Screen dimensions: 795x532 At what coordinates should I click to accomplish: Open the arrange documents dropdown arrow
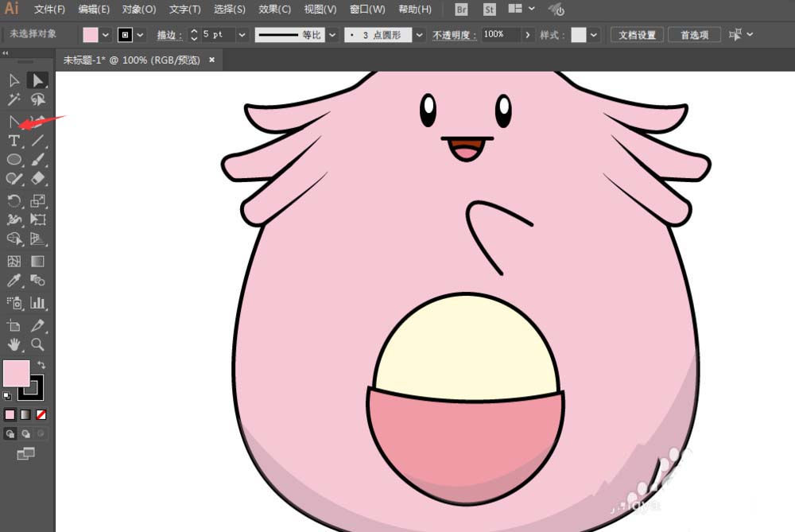[531, 9]
